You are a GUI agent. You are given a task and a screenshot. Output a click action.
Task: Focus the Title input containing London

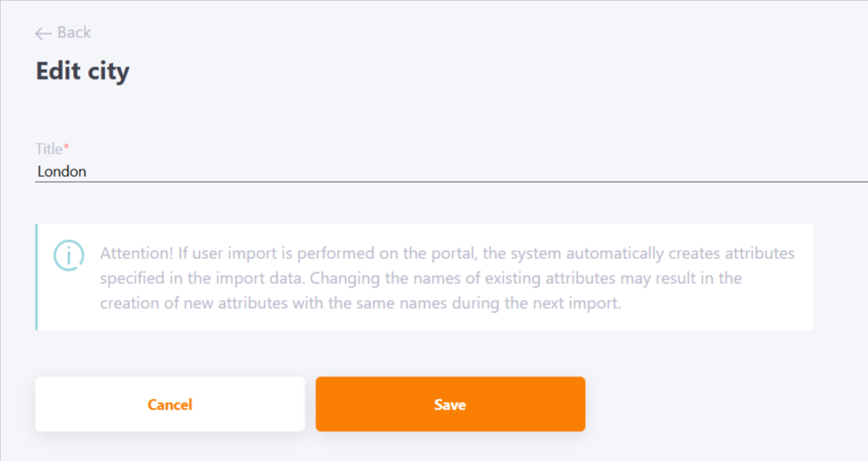click(x=451, y=171)
